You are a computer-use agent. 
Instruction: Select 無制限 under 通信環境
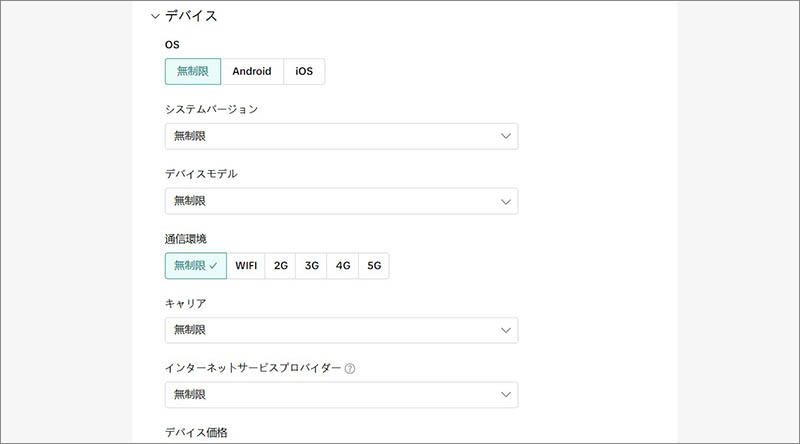(196, 266)
